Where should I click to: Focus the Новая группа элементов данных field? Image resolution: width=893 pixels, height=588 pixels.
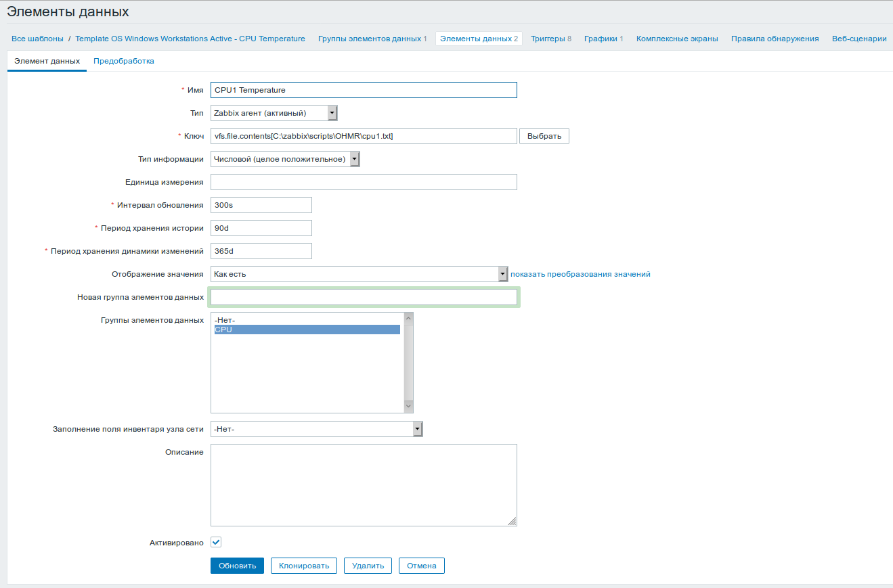364,297
